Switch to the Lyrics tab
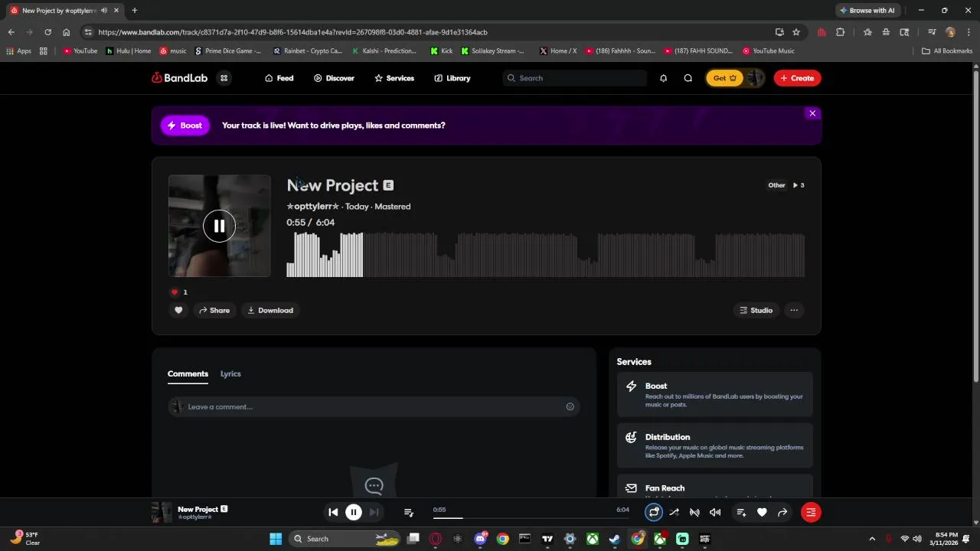This screenshot has width=980, height=551. pos(230,373)
